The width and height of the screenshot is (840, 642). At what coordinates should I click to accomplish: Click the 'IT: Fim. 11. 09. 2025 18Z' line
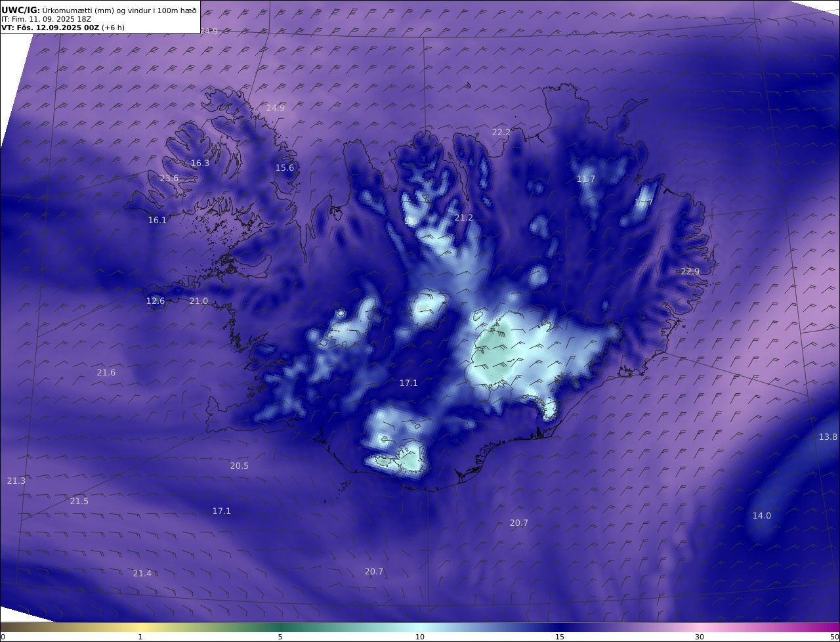click(x=46, y=19)
